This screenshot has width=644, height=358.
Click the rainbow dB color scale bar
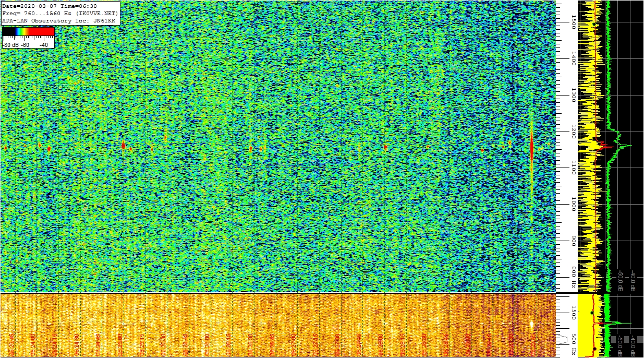[28, 32]
